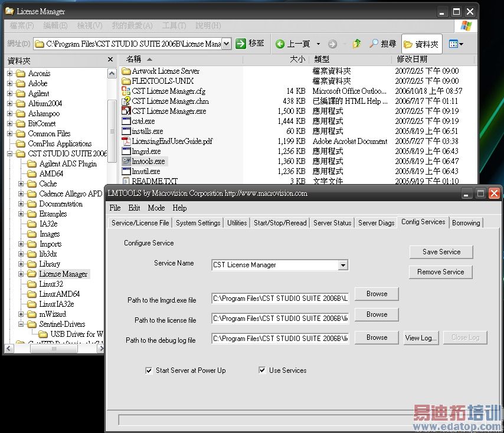Close the Folders side pane with X
Image resolution: width=504 pixels, height=433 pixels.
(110, 60)
